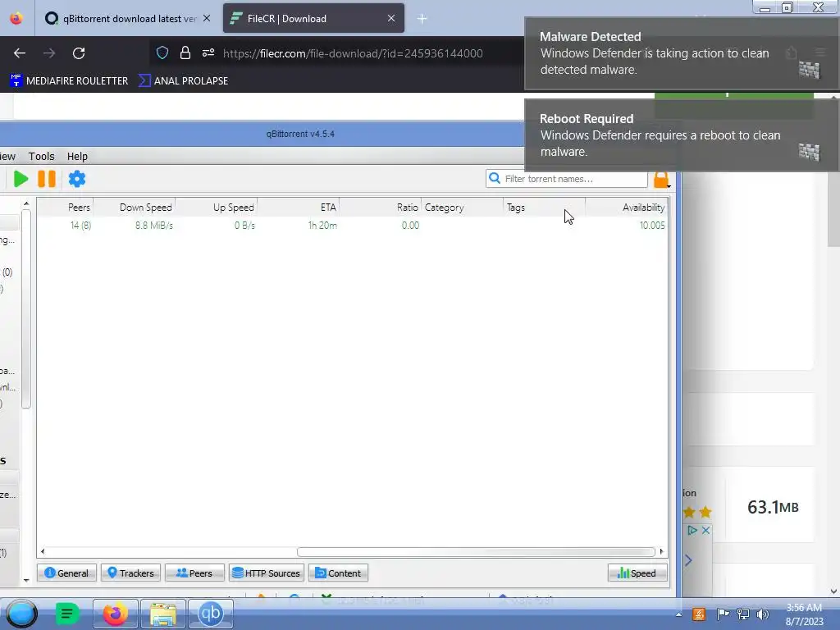Open the Speed graph tab
This screenshot has height=630, width=840.
[x=637, y=573]
